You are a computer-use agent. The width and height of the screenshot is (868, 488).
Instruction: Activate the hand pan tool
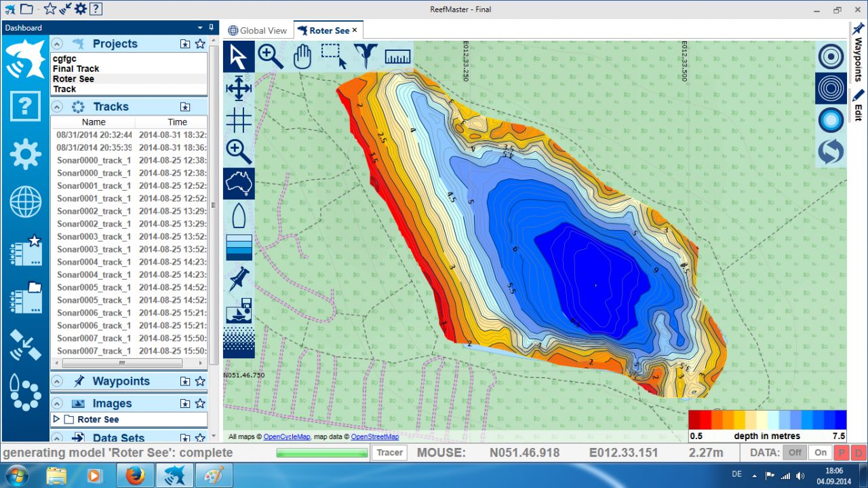click(x=302, y=56)
